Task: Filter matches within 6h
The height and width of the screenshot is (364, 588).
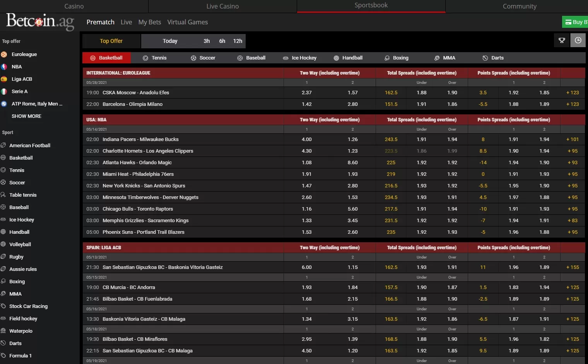Action: (x=222, y=41)
